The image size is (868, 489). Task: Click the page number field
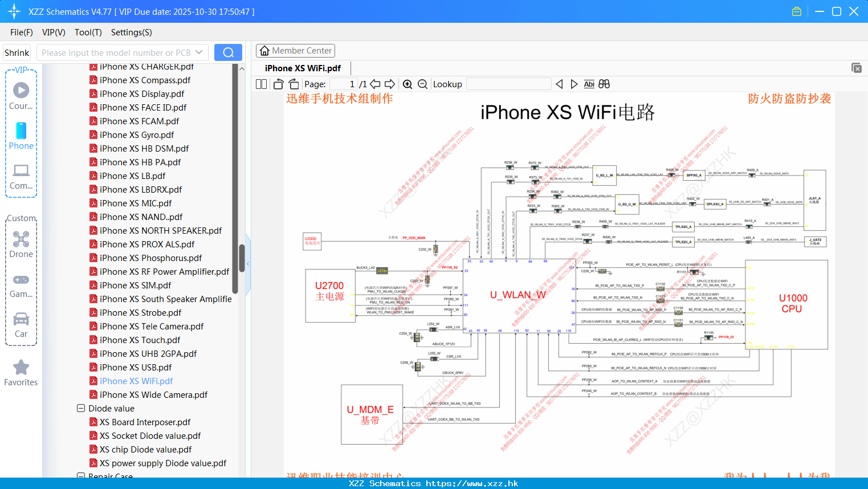pos(343,84)
